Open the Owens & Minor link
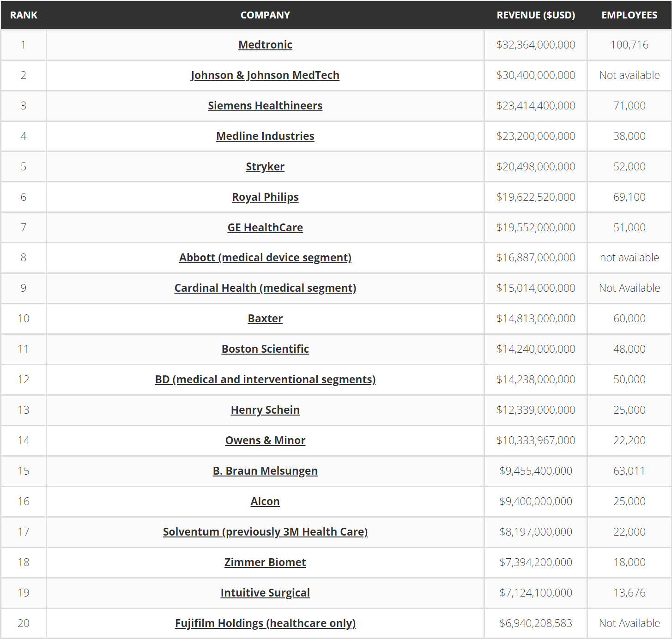 [265, 440]
